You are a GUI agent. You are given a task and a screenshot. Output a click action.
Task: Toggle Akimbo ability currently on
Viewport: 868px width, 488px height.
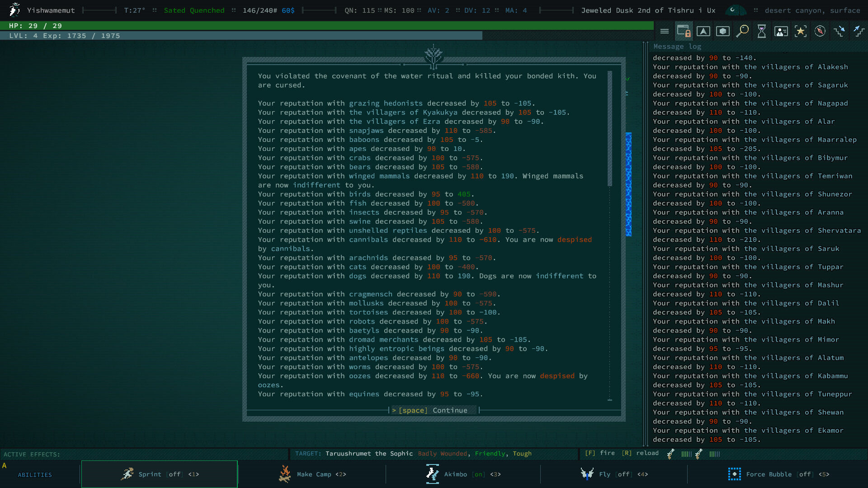tap(463, 474)
